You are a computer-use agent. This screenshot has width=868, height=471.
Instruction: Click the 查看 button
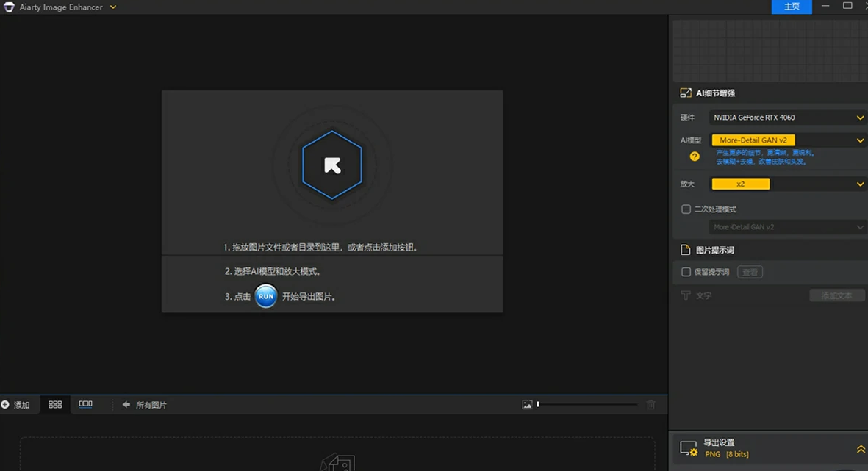click(x=750, y=272)
